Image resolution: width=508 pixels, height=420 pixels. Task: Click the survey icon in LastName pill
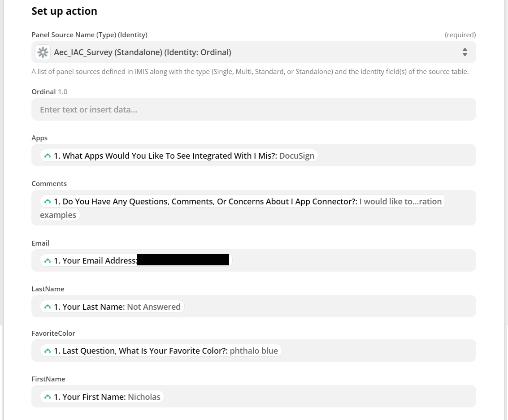48,307
